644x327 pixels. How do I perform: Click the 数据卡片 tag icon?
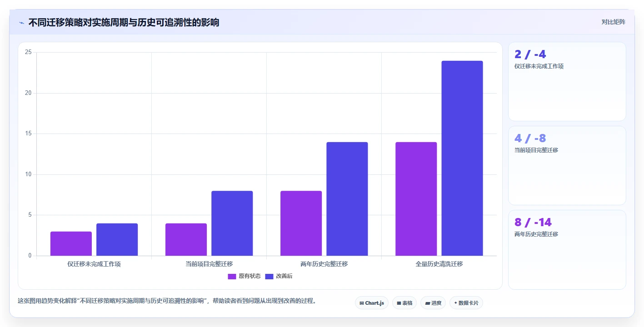455,303
